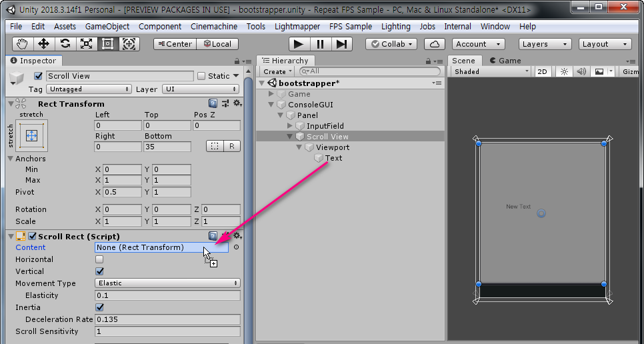Open Rect Transform help reference icon
Image resolution: width=644 pixels, height=344 pixels.
[213, 103]
